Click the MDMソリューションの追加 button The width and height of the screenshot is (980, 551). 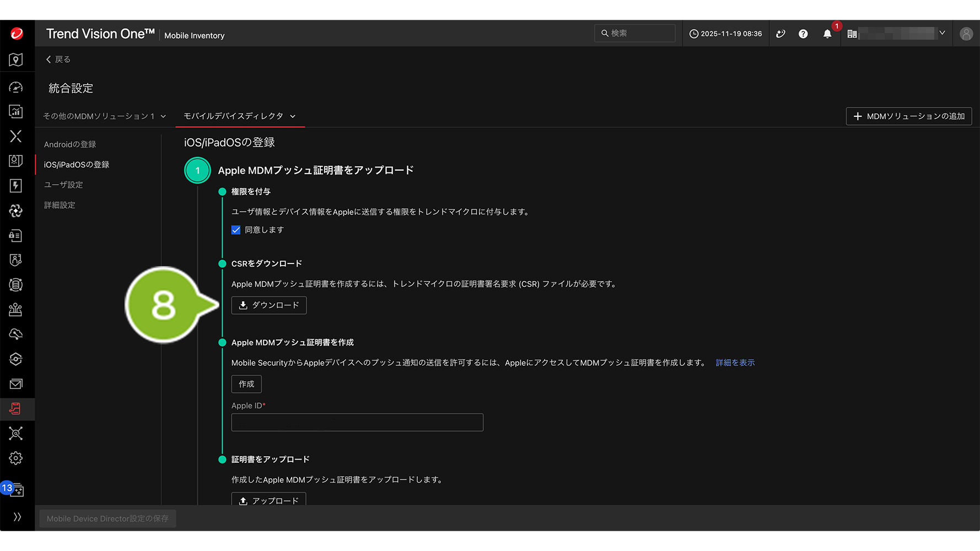908,116
